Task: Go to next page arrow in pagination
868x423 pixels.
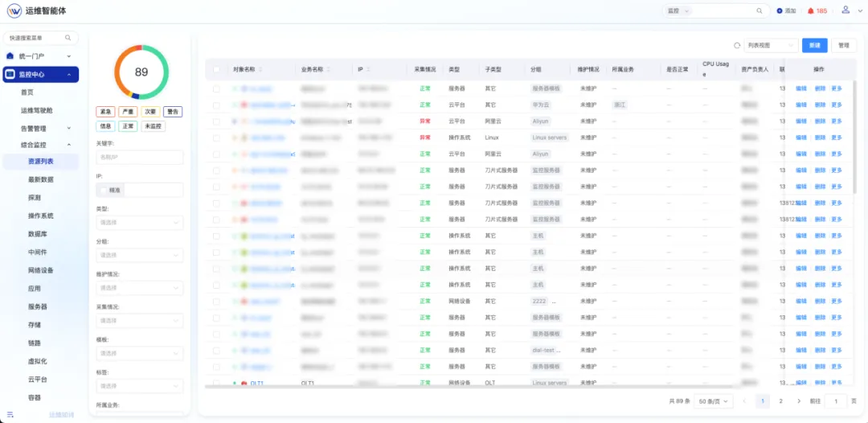Action: tap(798, 400)
